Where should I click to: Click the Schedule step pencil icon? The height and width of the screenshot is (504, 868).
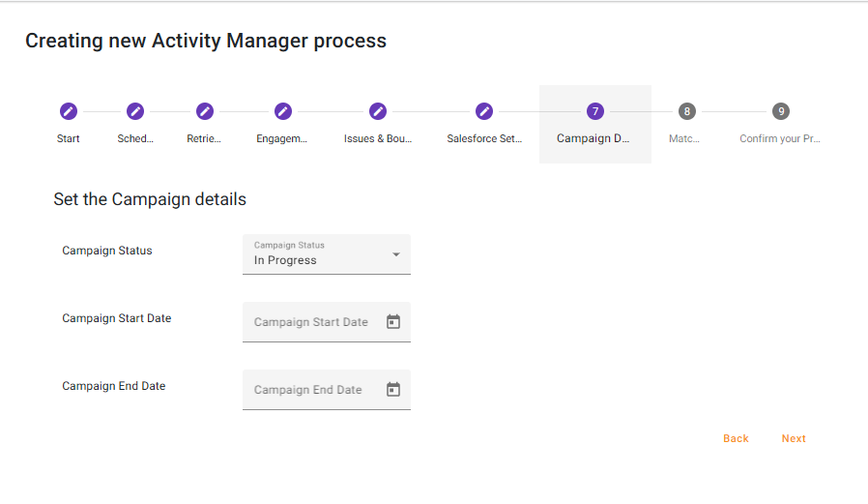pos(135,111)
